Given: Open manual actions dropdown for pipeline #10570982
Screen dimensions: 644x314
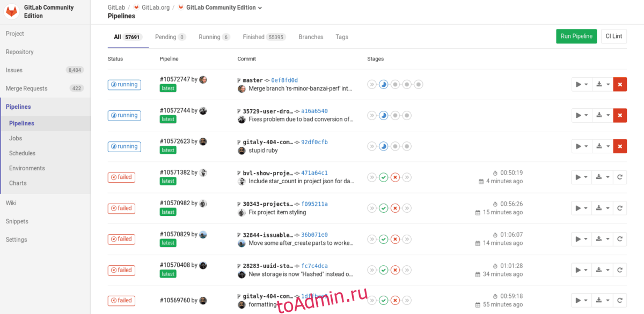Looking at the screenshot, I should click(581, 208).
